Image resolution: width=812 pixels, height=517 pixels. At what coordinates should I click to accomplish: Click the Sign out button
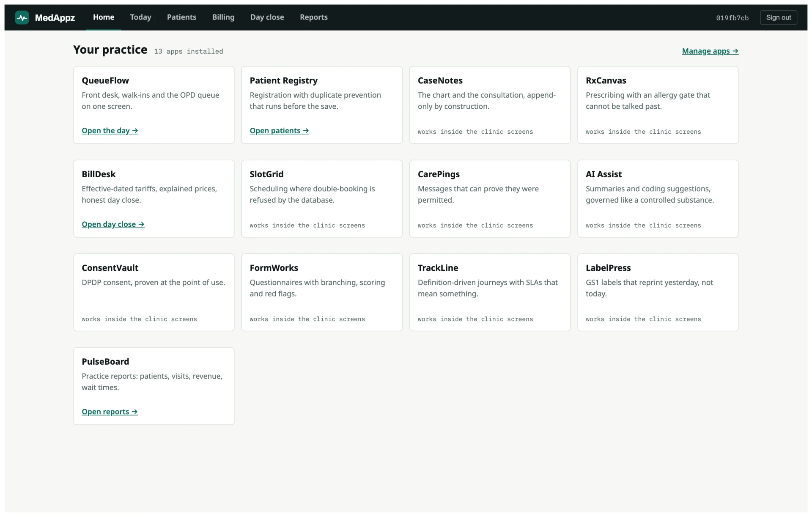[779, 17]
